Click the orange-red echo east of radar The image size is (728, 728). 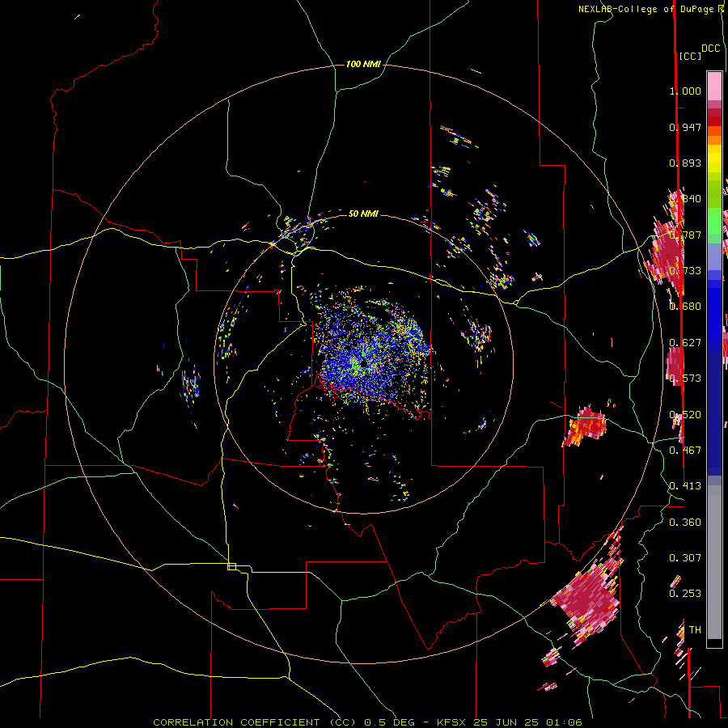[584, 426]
